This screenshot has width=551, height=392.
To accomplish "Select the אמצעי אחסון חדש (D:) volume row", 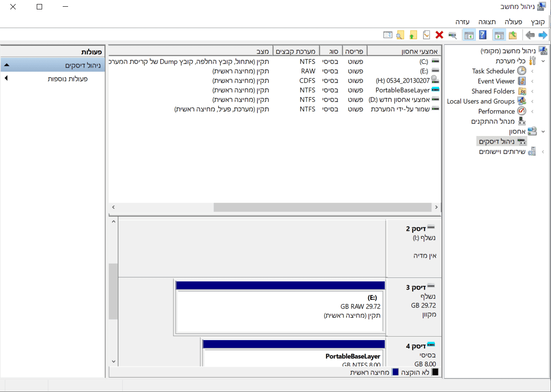I will tap(275, 99).
